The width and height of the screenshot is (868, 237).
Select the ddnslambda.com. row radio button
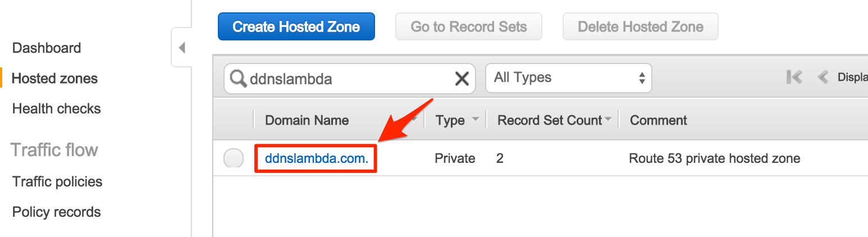234,158
